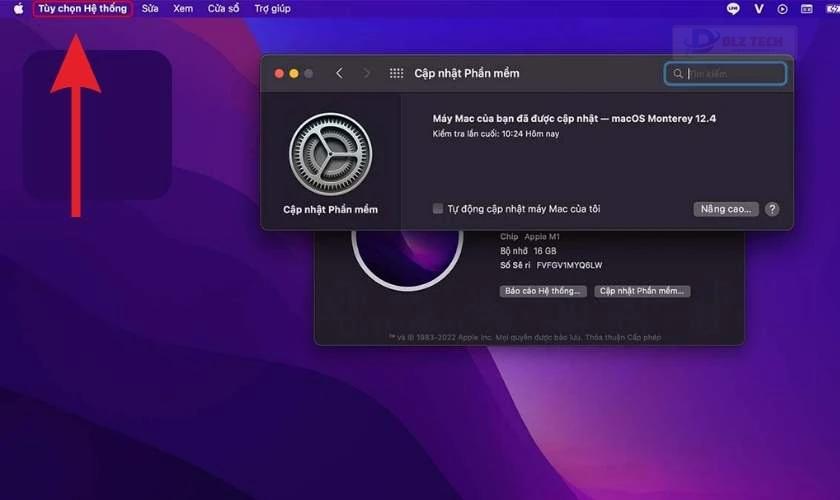Click the magnifier icon in search field
The height and width of the screenshot is (500, 840).
[678, 73]
